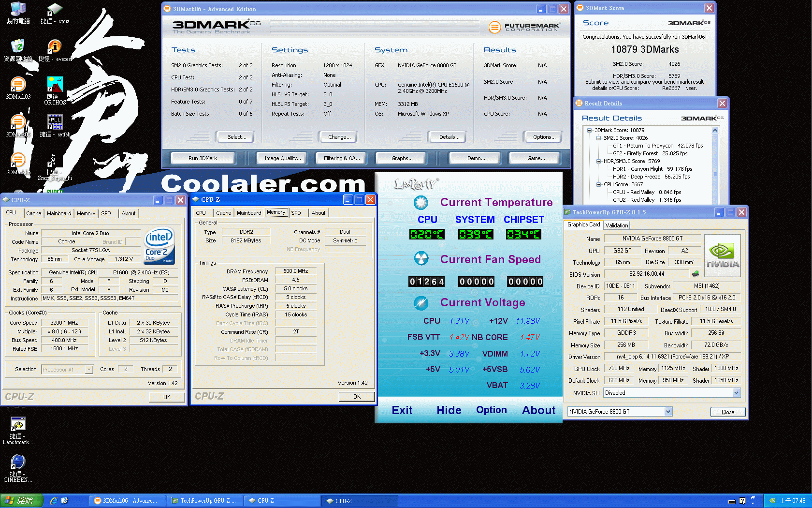
Task: Click Exit in the temperature monitor
Action: point(402,410)
